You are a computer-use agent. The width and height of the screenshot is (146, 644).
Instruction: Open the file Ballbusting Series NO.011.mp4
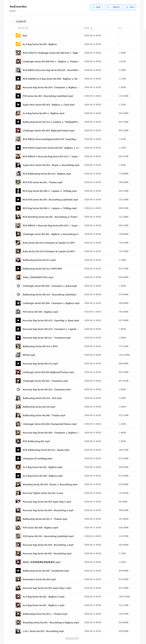click(x=39, y=260)
